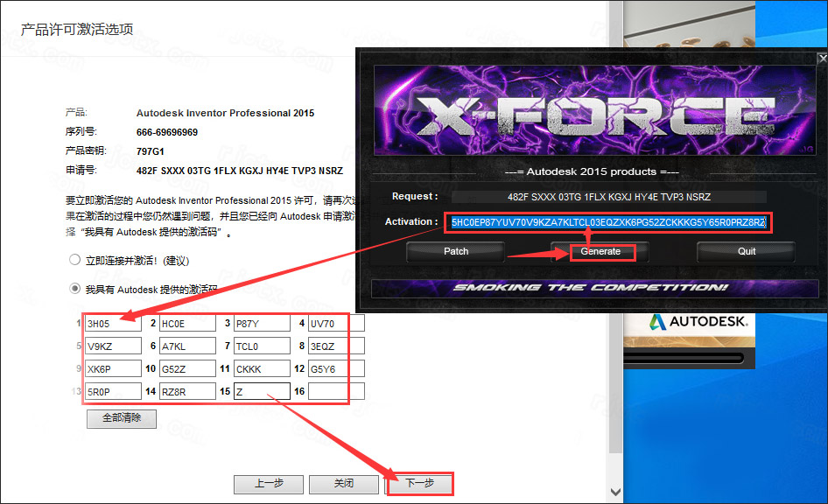Click activation code field 13 containing 5R0P
828x504 pixels.
click(113, 392)
